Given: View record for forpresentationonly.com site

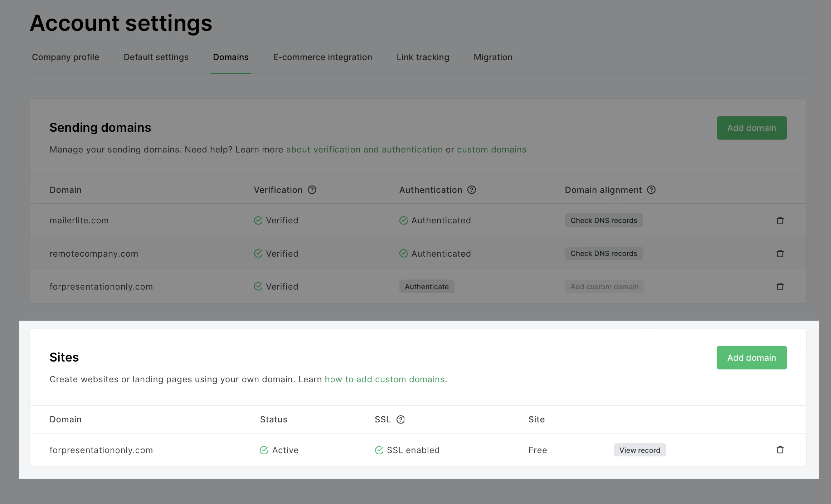Looking at the screenshot, I should [x=640, y=450].
